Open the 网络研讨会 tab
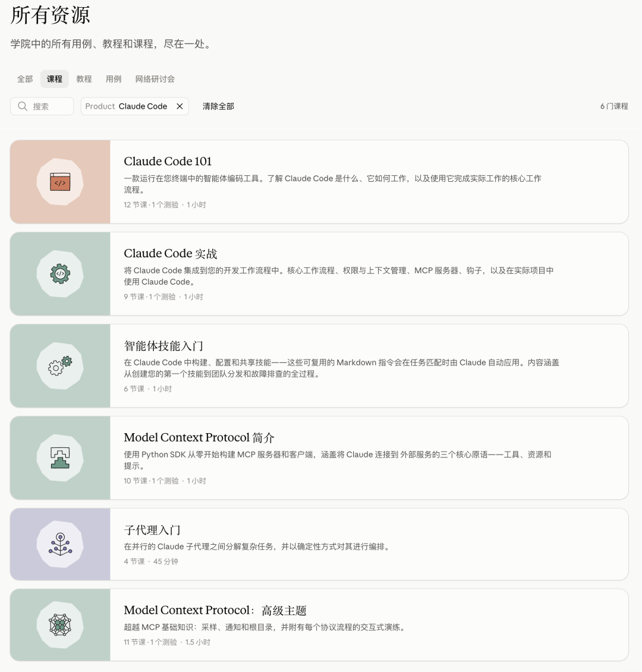642x672 pixels. (x=155, y=79)
